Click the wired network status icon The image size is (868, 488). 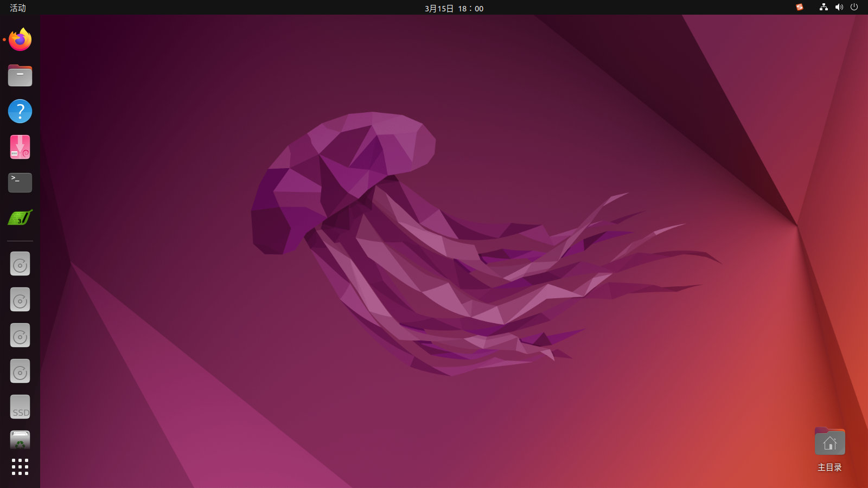pyautogui.click(x=824, y=8)
